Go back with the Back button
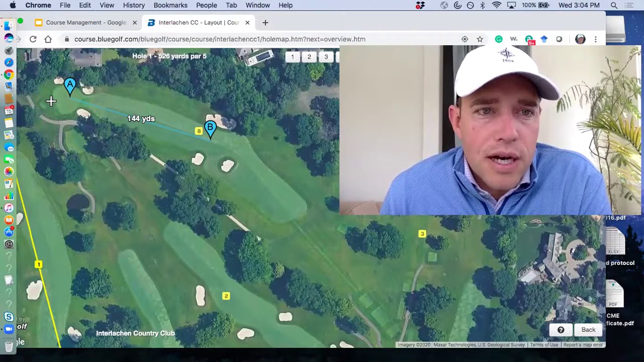Viewport: 644px width, 362px height. [x=588, y=330]
